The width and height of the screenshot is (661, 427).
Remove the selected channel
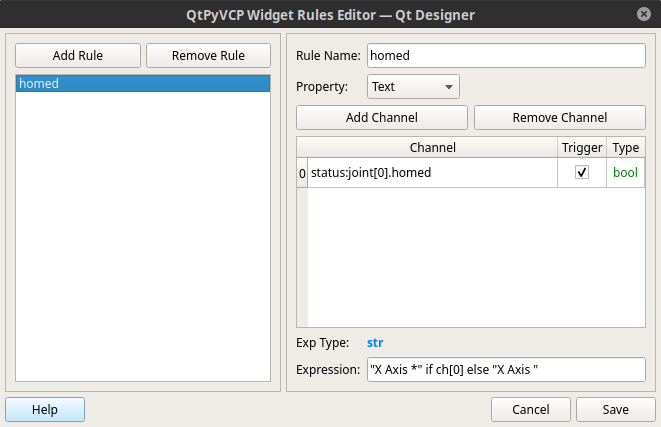click(x=560, y=117)
